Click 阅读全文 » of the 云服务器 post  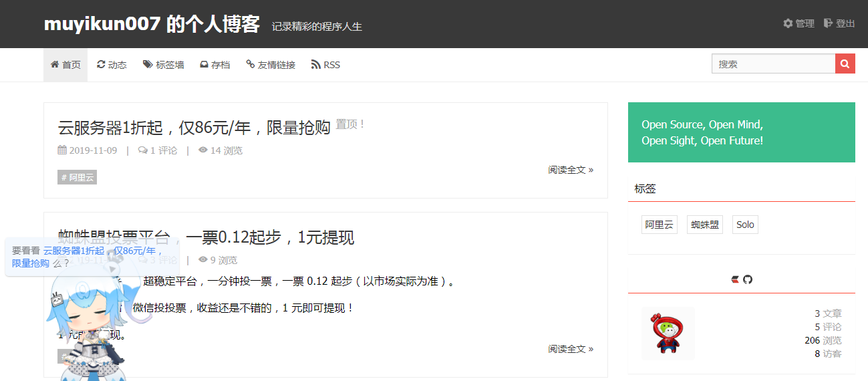[571, 170]
